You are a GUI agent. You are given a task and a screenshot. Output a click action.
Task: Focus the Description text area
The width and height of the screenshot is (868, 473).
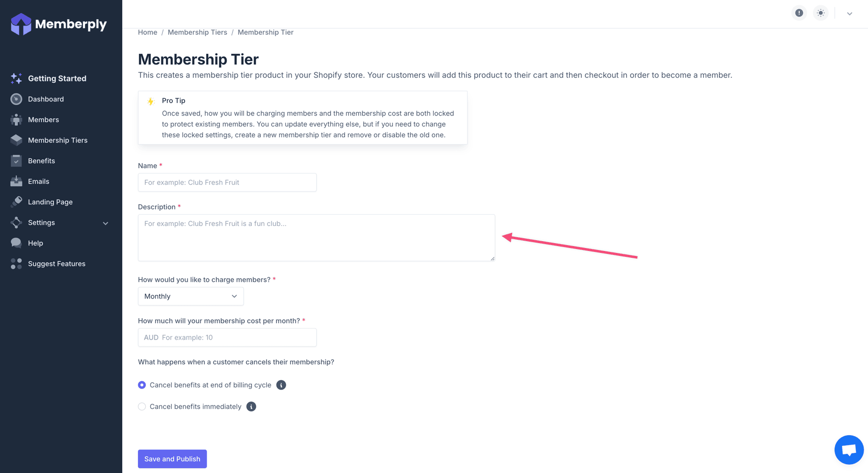(316, 238)
